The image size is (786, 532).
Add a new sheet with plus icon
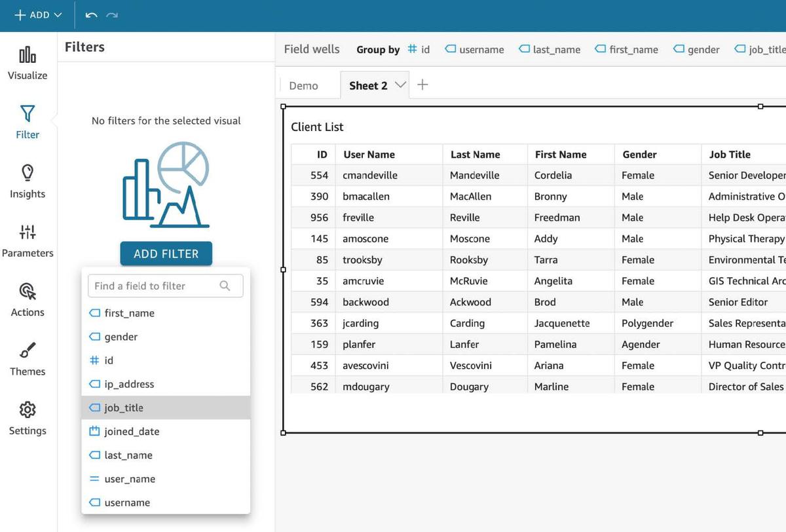pyautogui.click(x=422, y=85)
